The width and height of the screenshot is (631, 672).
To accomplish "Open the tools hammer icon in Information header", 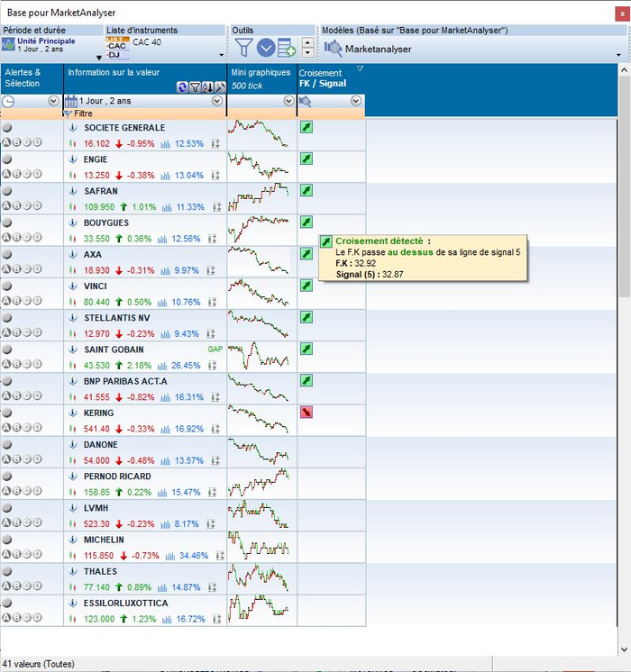I will click(220, 87).
